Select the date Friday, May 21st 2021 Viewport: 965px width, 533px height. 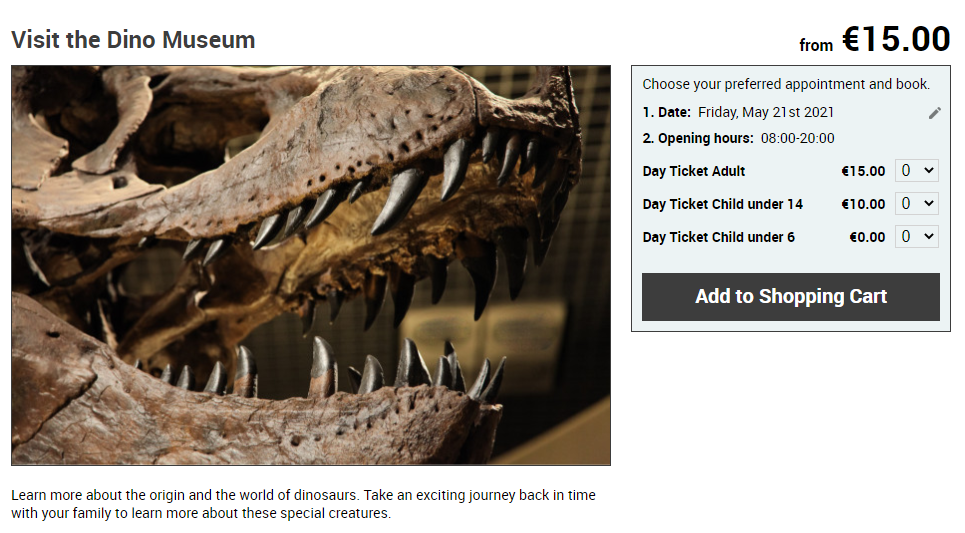pyautogui.click(x=766, y=112)
